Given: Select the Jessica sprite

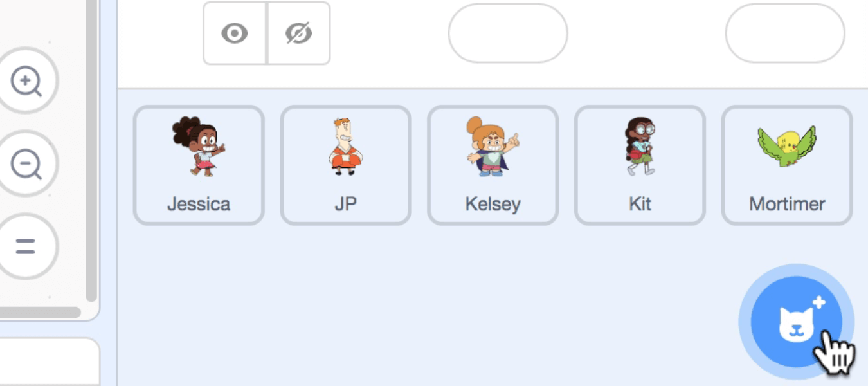Looking at the screenshot, I should 199,165.
